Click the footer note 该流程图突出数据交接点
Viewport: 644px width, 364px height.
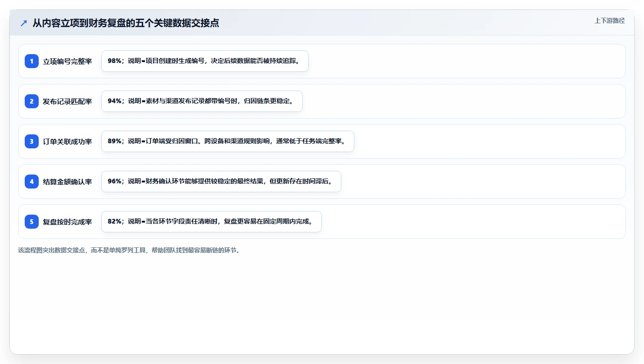[x=129, y=250]
